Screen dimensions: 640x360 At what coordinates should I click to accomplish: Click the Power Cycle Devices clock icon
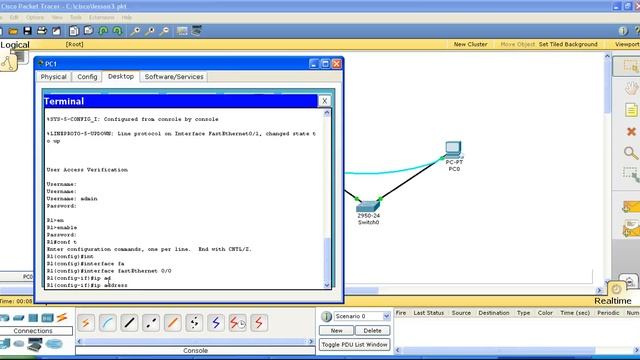[616, 289]
